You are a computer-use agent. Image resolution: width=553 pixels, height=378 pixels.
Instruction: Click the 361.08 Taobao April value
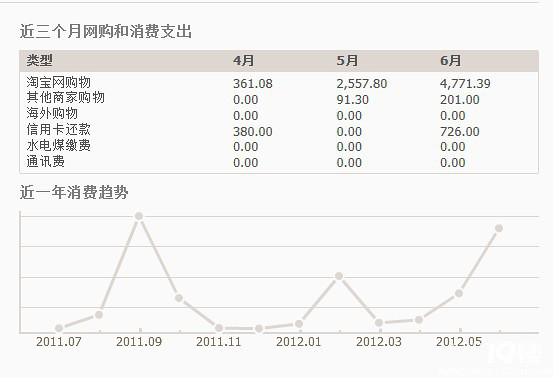pyautogui.click(x=253, y=84)
